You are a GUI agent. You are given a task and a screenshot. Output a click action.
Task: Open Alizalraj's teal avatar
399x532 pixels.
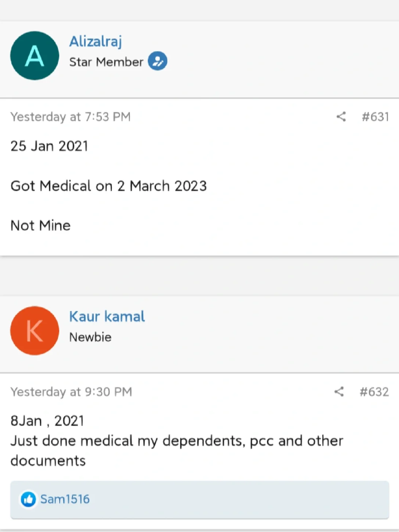[35, 56]
